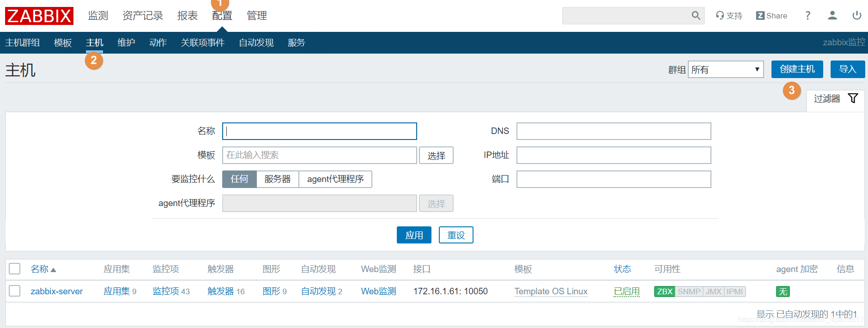This screenshot has height=328, width=868.
Task: Open the 管理 top menu
Action: (x=257, y=16)
